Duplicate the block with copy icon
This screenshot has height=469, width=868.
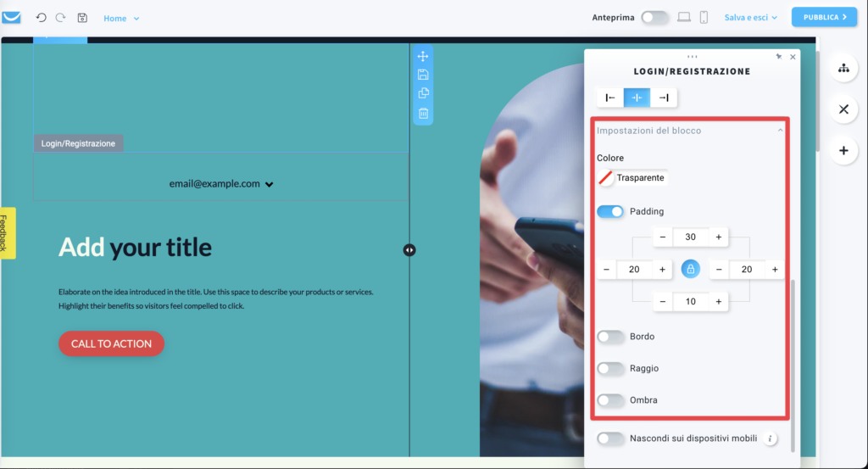[423, 93]
